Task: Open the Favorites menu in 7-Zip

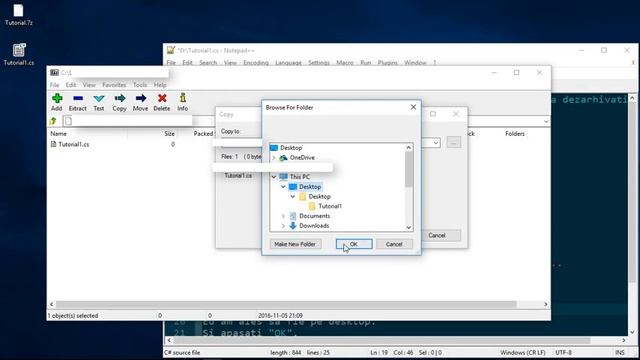Action: 114,85
